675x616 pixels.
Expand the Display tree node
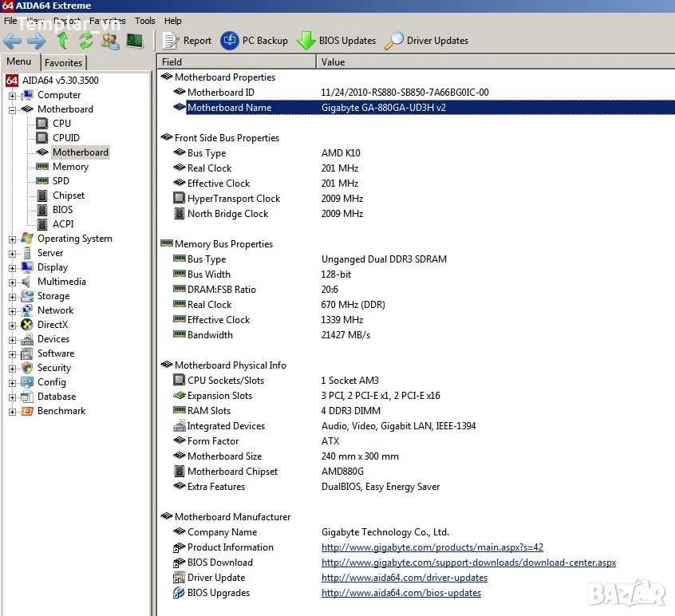click(13, 268)
